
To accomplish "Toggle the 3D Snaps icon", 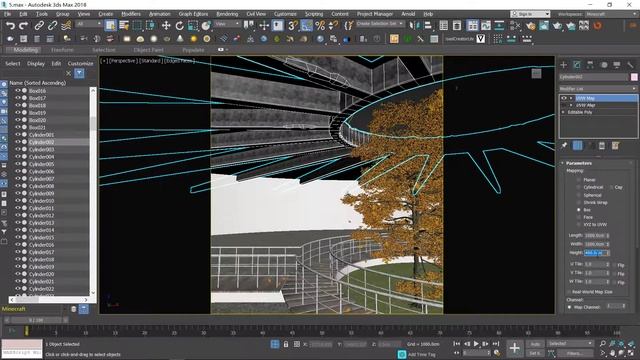I will [293, 26].
